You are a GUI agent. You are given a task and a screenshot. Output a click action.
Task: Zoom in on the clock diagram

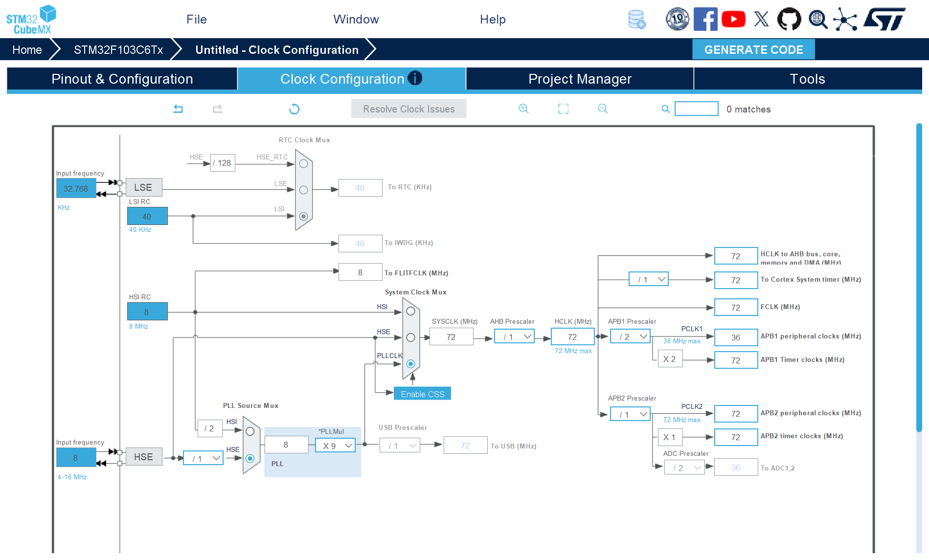coord(523,109)
